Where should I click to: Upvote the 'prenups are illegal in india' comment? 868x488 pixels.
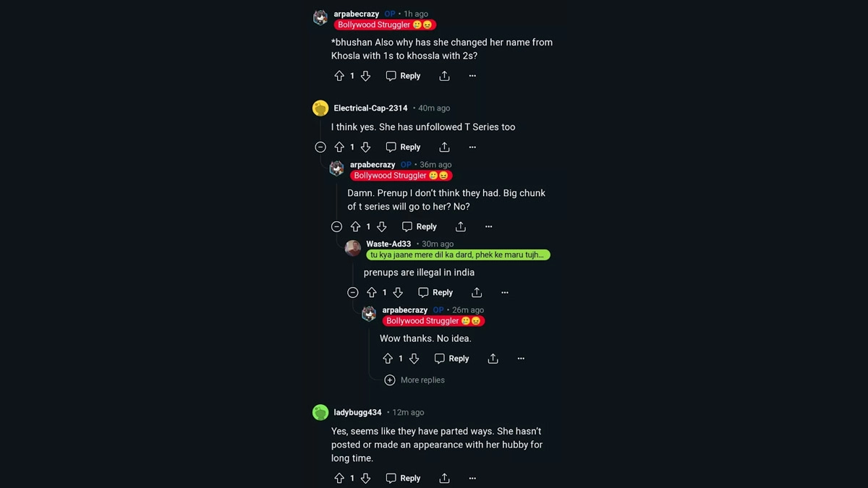[x=372, y=293]
